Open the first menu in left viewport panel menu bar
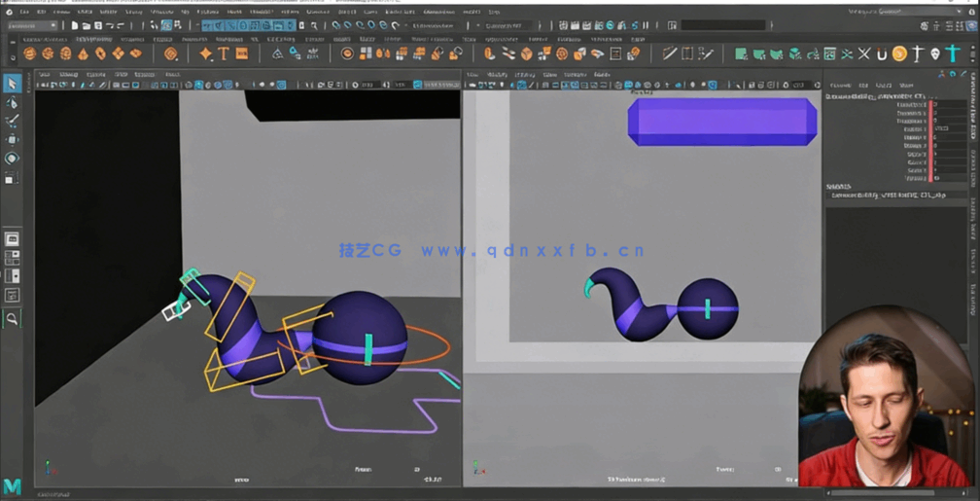This screenshot has height=501, width=980. click(45, 74)
